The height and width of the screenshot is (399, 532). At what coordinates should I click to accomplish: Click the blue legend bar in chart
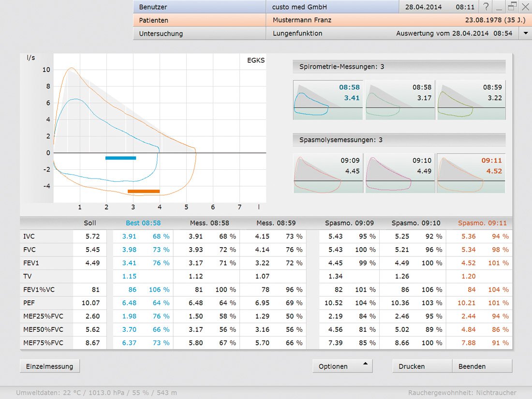[x=120, y=158]
